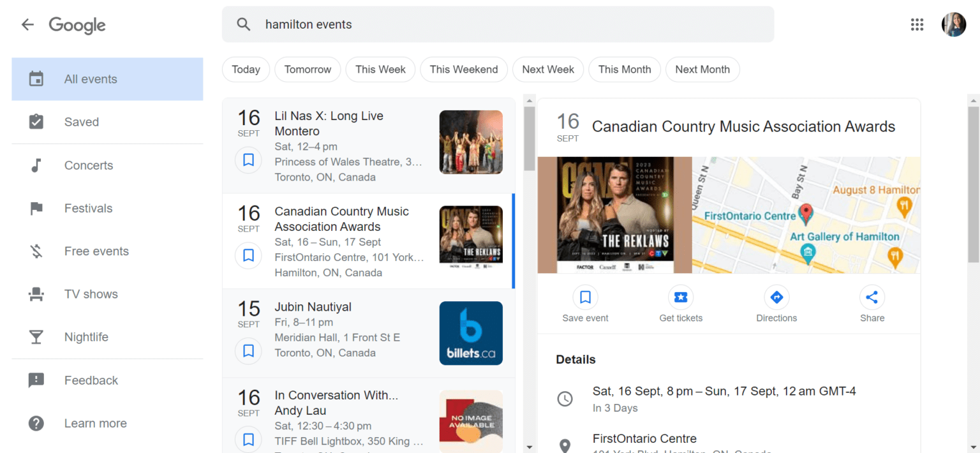Filter events by This Month
980x453 pixels.
(x=625, y=70)
